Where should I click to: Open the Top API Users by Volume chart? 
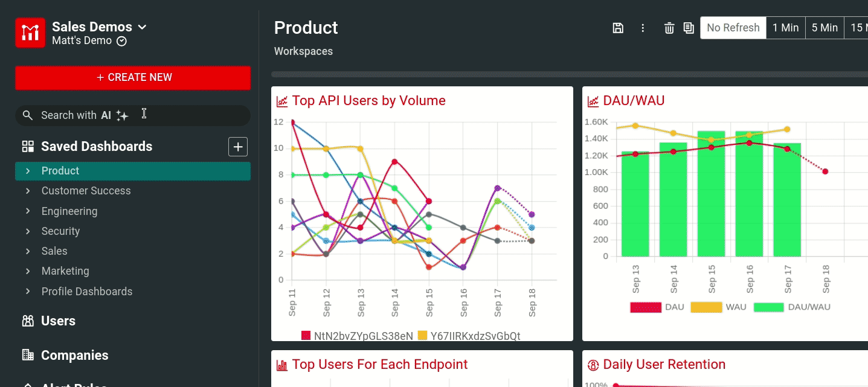coord(368,101)
